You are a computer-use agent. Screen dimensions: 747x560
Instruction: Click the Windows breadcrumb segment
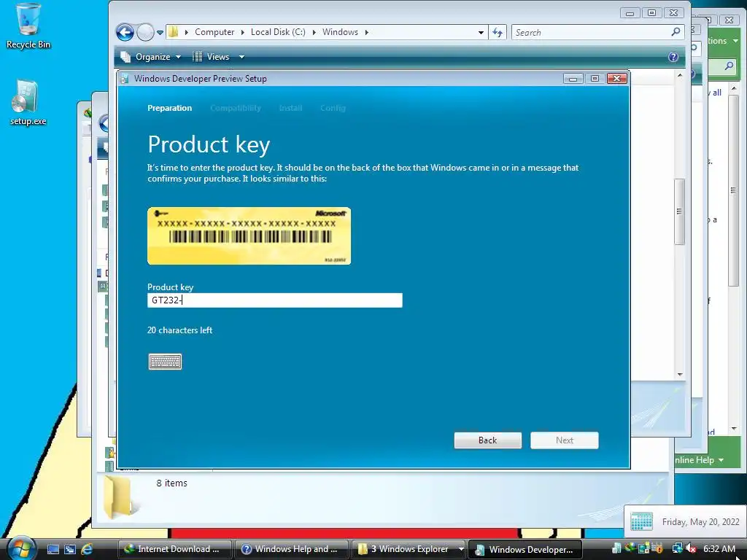pyautogui.click(x=340, y=32)
